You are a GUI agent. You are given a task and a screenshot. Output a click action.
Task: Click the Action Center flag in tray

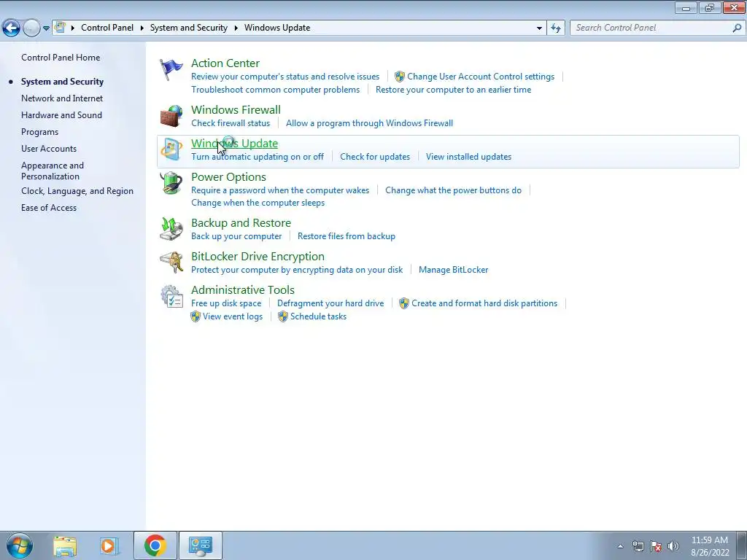(656, 546)
